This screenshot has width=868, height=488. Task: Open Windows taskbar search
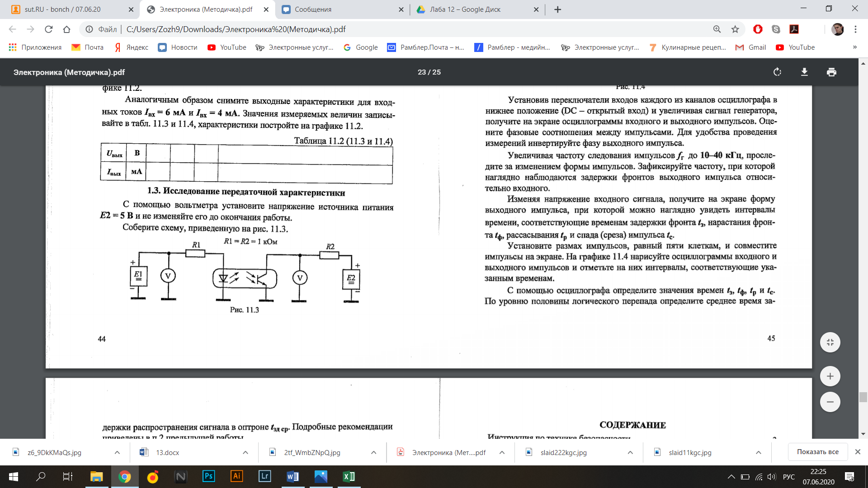[41, 477]
